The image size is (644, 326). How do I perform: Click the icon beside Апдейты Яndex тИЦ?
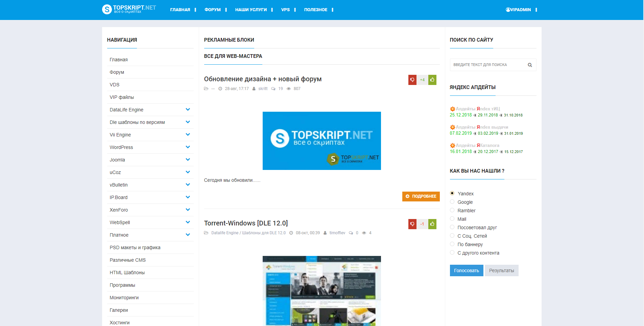tap(452, 109)
